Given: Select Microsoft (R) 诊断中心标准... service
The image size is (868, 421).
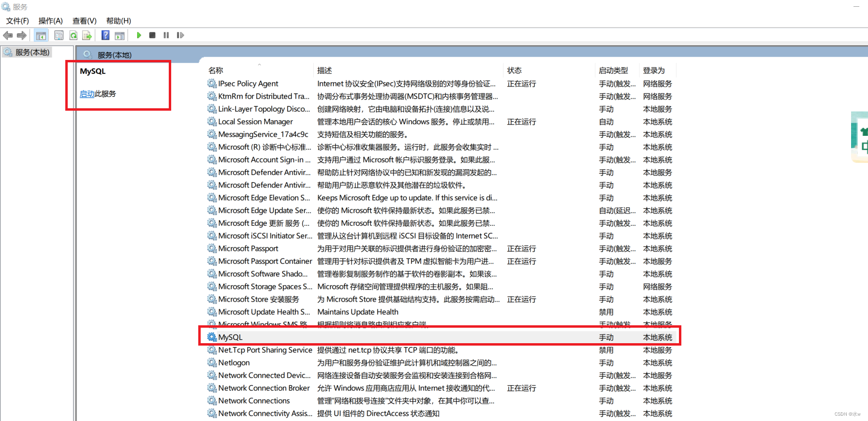Looking at the screenshot, I should click(265, 147).
